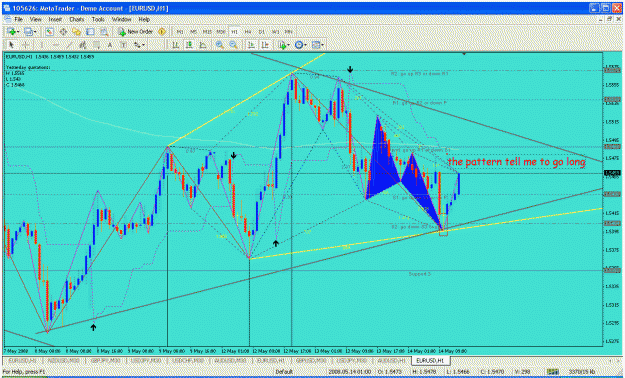
Task: Open the Insert menu
Action: pos(55,19)
